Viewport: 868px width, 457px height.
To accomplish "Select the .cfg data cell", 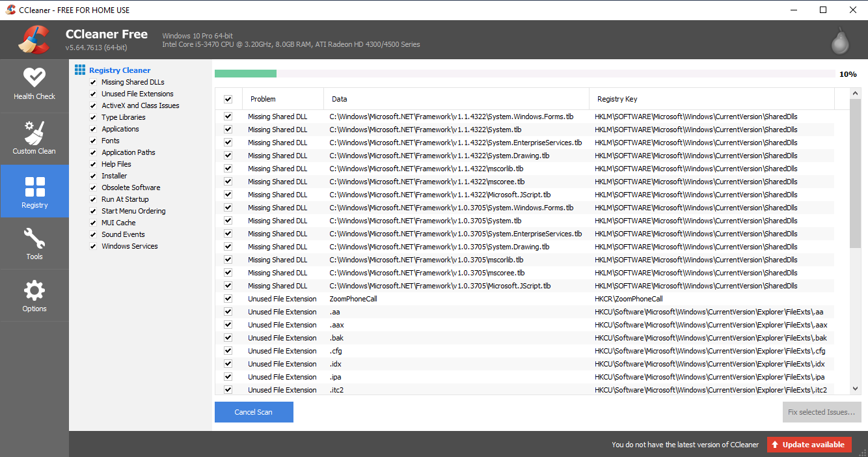I will click(336, 351).
